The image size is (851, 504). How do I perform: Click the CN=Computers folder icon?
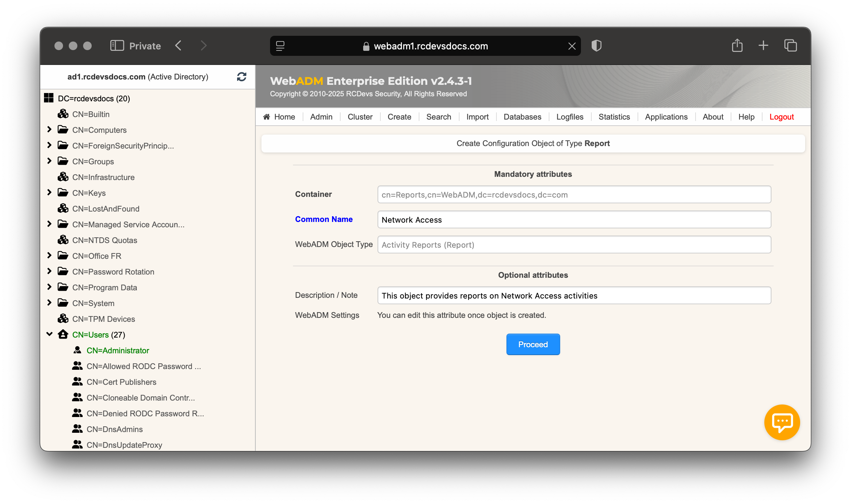[x=63, y=130]
